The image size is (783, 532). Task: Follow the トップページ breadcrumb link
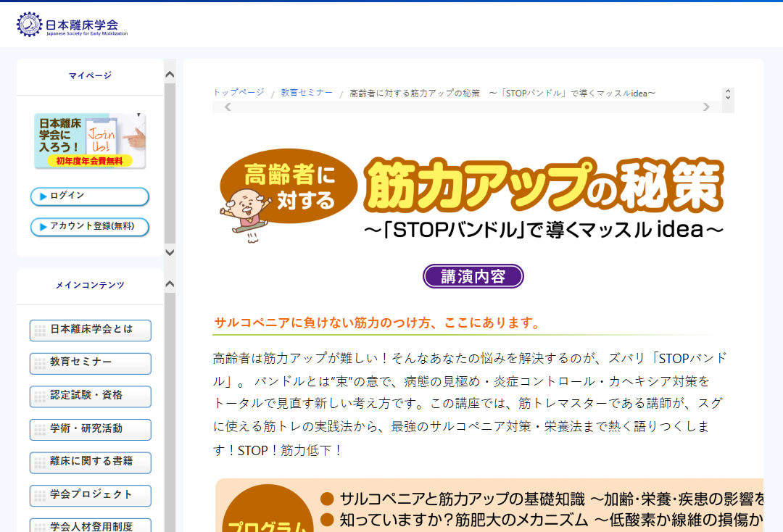coord(239,92)
